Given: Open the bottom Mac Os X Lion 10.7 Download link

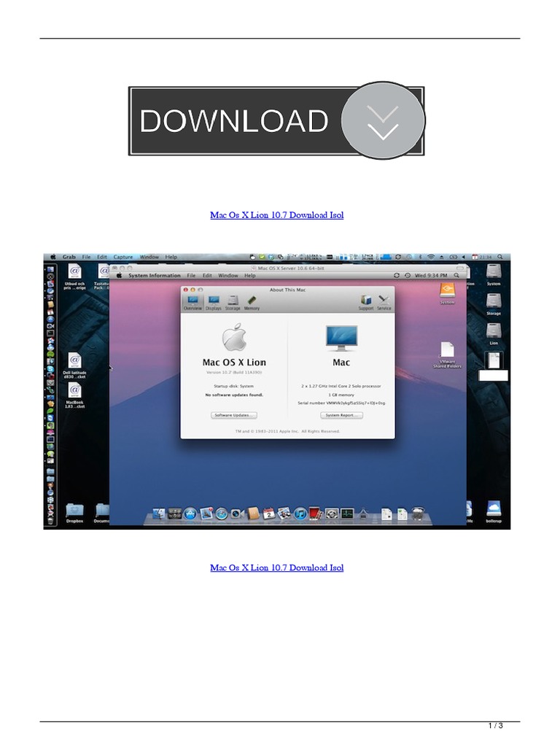Looking at the screenshot, I should [x=276, y=568].
